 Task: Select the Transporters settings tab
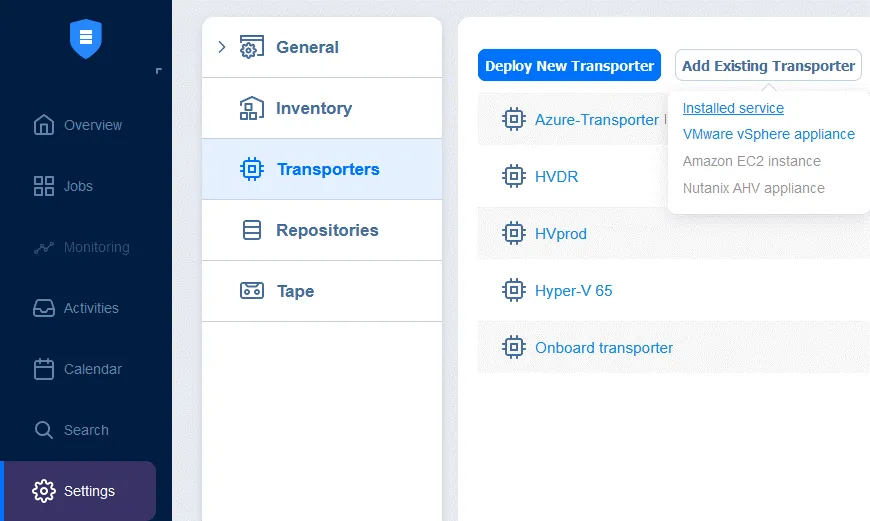(x=327, y=169)
